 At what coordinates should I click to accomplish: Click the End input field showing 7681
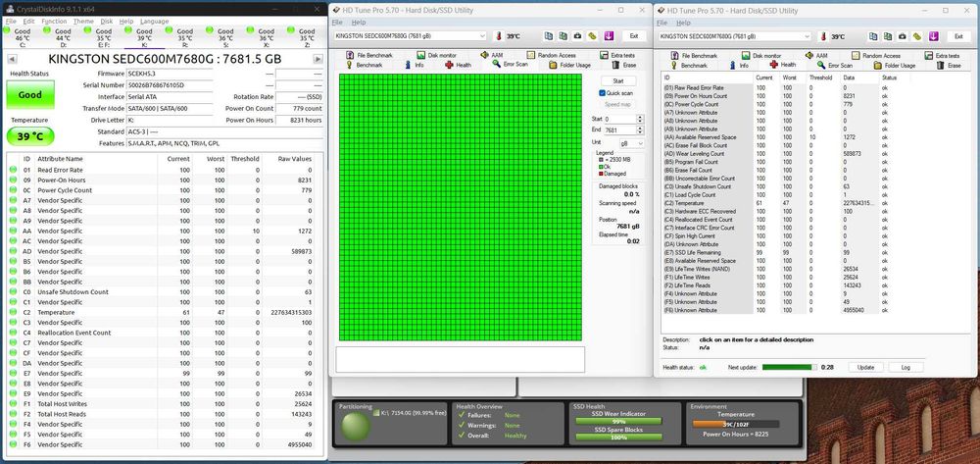[x=619, y=130]
